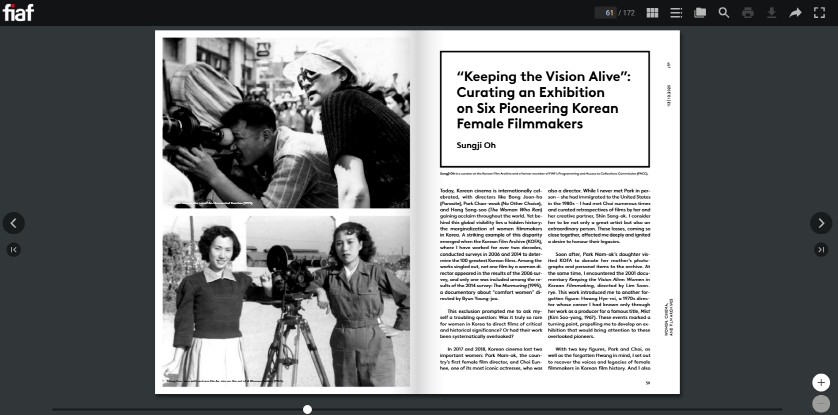Click the download icon
The image size is (838, 415).
(x=771, y=13)
